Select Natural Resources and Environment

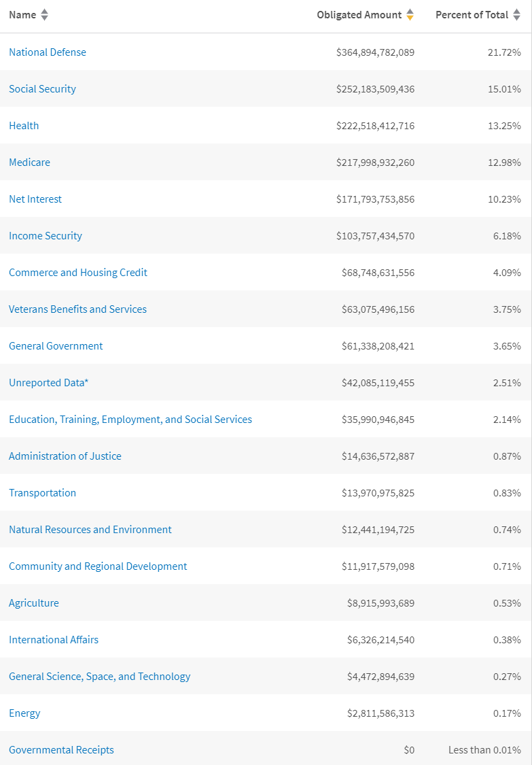tap(90, 530)
